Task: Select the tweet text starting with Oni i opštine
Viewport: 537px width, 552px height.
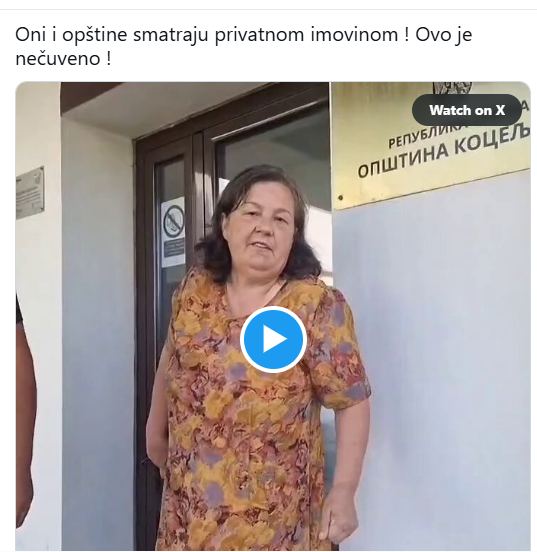Action: coord(243,46)
